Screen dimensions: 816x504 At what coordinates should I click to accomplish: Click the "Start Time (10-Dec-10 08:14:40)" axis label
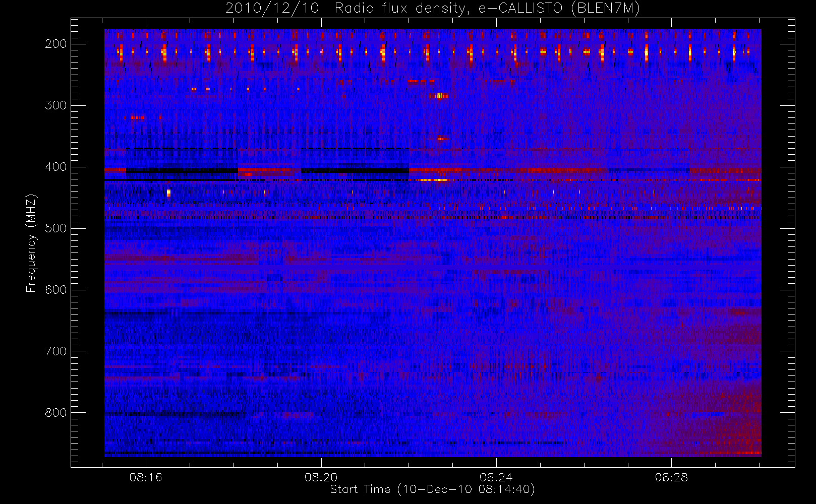click(432, 489)
